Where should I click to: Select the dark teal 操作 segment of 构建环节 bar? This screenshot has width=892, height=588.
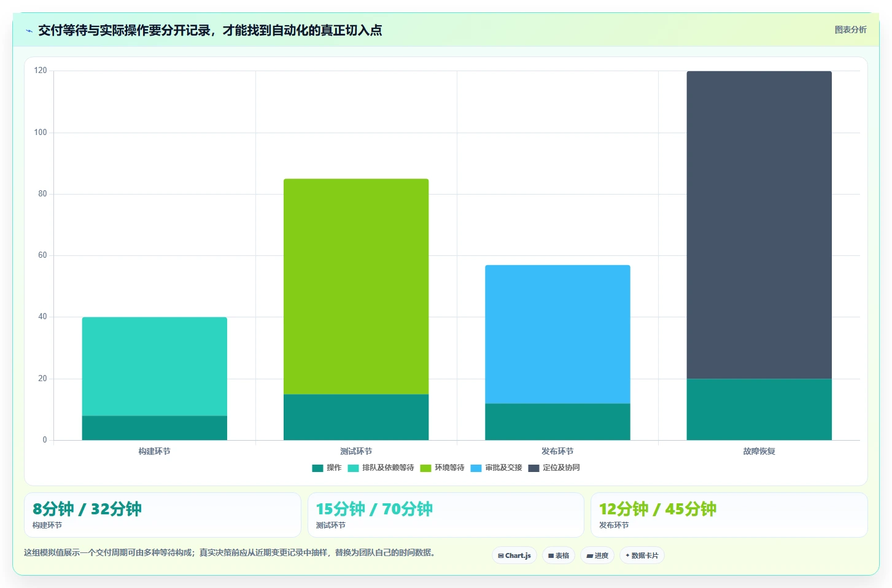click(155, 428)
